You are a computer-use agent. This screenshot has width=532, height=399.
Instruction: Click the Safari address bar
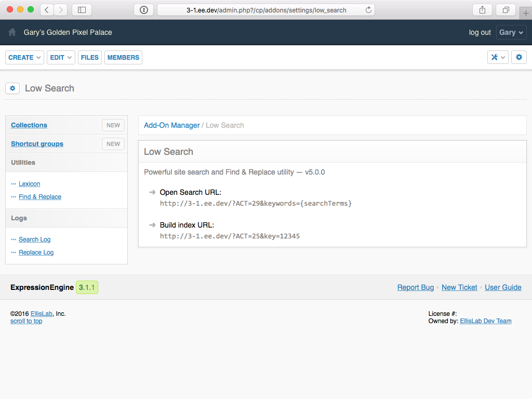266,10
